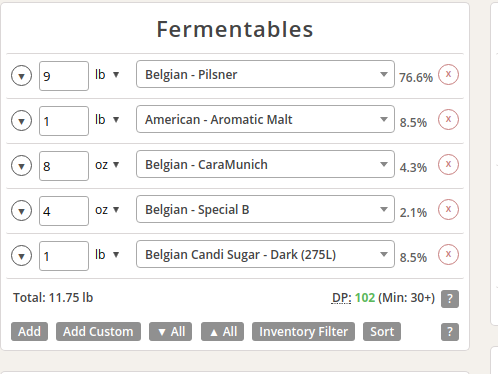Delete the American - Aromatic Malt row
The width and height of the screenshot is (498, 374).
click(x=448, y=119)
